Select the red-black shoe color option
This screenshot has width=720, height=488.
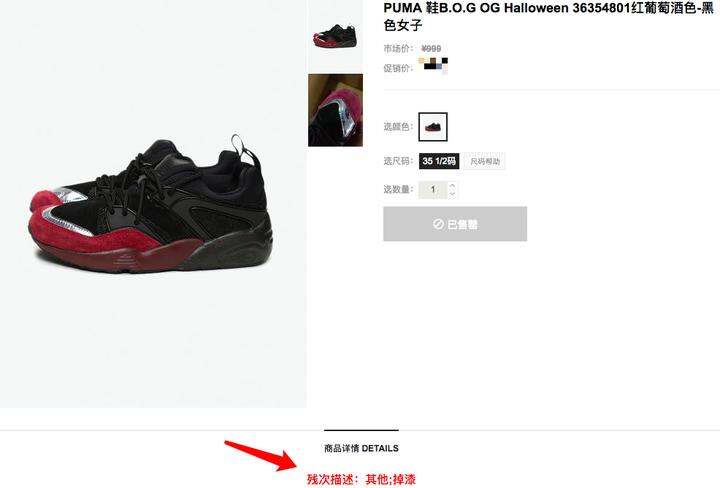click(433, 127)
